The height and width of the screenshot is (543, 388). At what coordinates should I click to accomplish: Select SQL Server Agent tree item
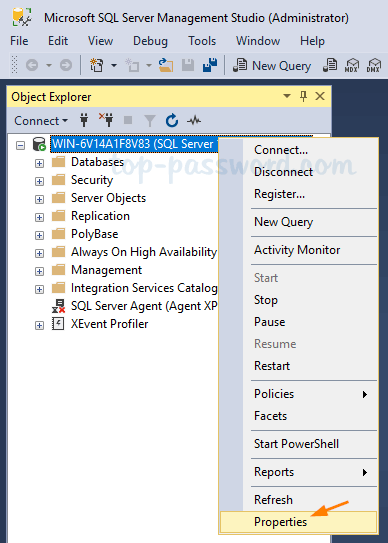[144, 306]
